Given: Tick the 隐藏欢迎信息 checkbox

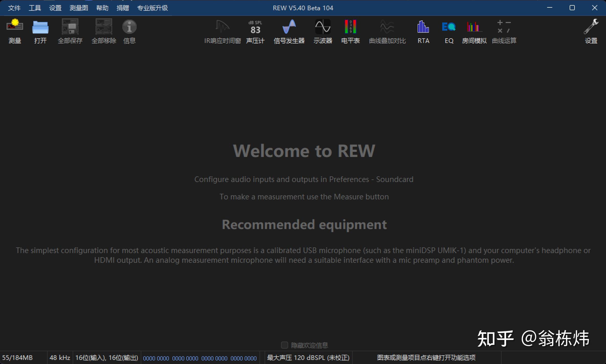Looking at the screenshot, I should [284, 345].
